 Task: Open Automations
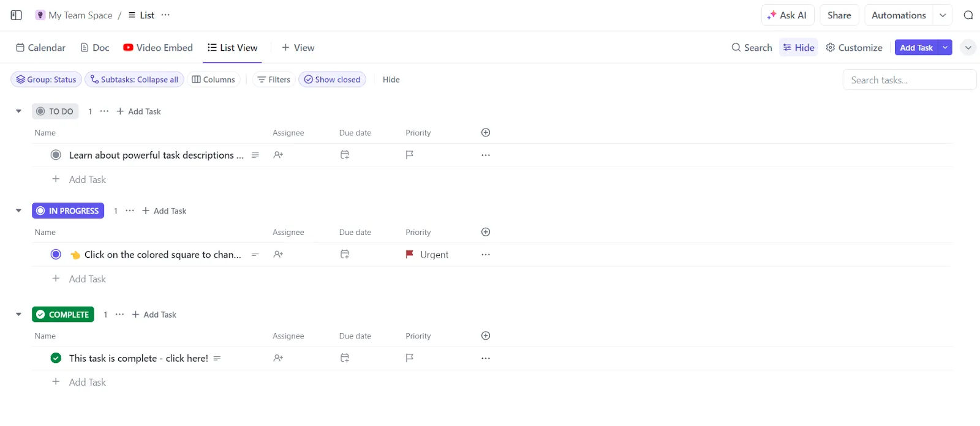point(899,15)
